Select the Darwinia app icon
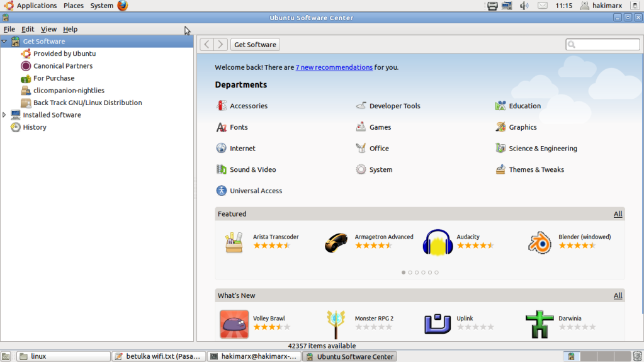 [x=539, y=324]
